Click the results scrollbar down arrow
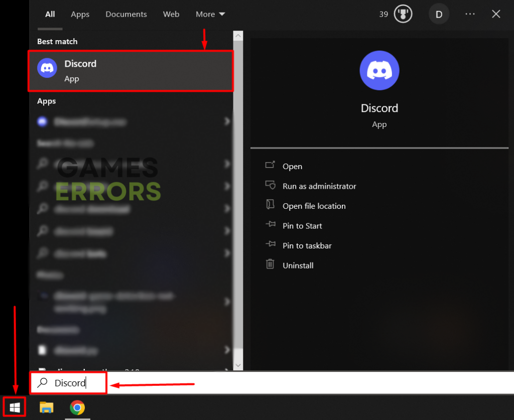Image resolution: width=514 pixels, height=420 pixels. point(238,365)
